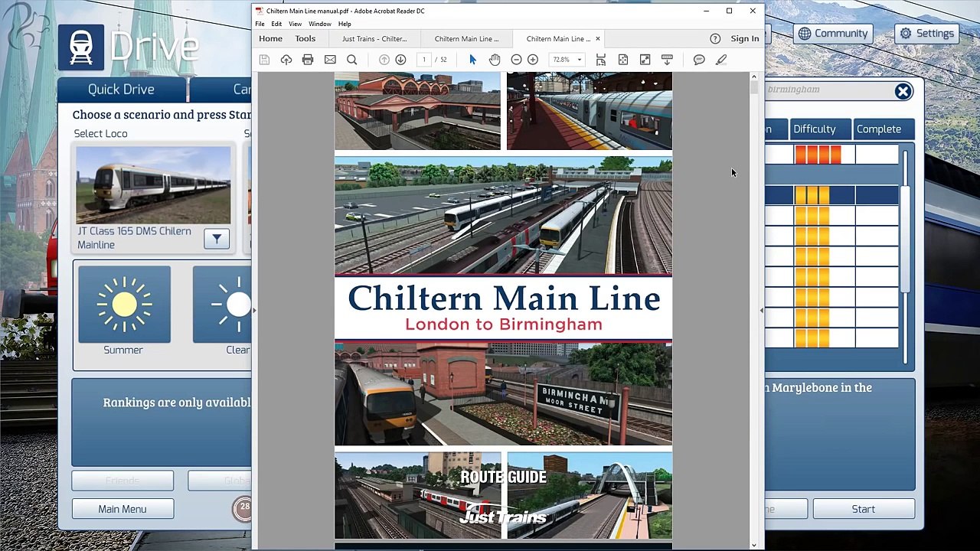
Task: Open Acrobat help question mark icon
Action: click(x=715, y=38)
